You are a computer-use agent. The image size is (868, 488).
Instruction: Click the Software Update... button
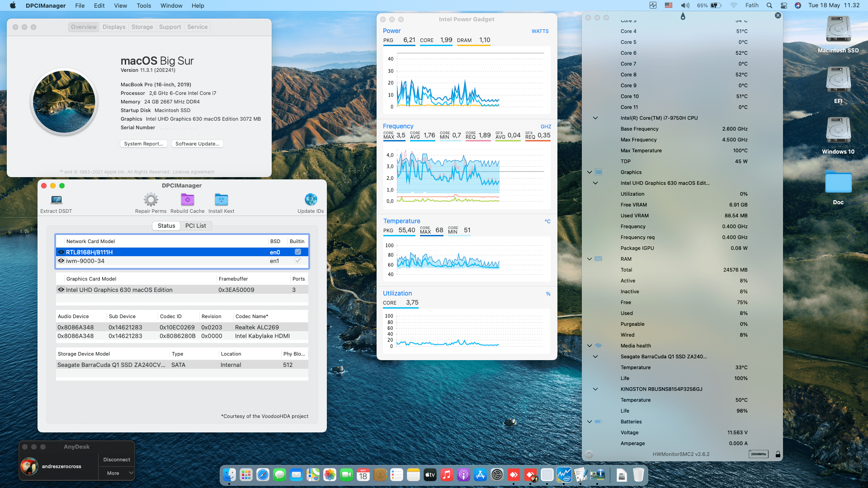coord(197,144)
